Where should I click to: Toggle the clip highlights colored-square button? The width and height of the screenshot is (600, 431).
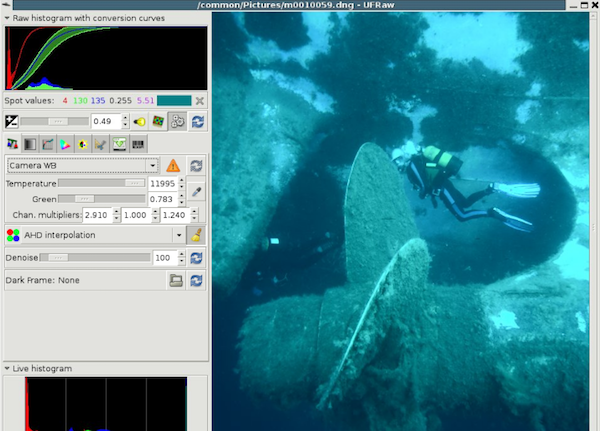click(158, 122)
